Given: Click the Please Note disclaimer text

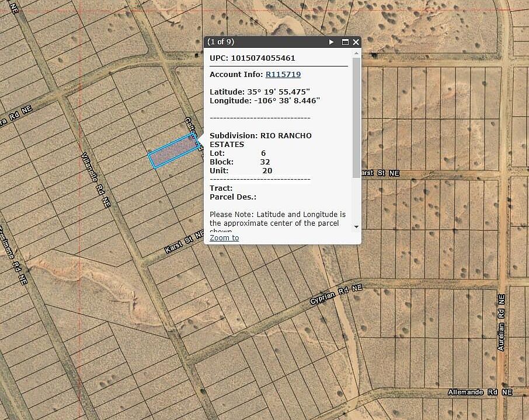Looking at the screenshot, I should click(277, 222).
